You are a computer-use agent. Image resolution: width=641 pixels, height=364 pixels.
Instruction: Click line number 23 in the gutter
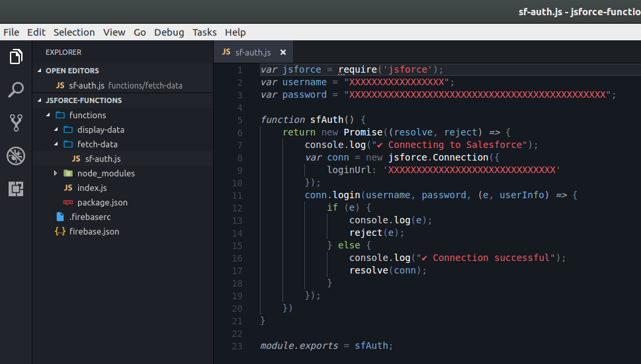[x=237, y=346]
